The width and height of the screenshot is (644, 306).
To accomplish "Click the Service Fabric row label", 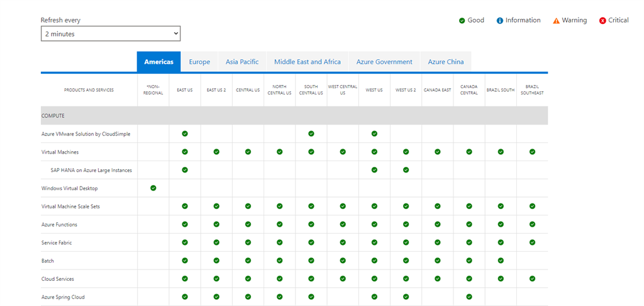I will click(x=57, y=242).
